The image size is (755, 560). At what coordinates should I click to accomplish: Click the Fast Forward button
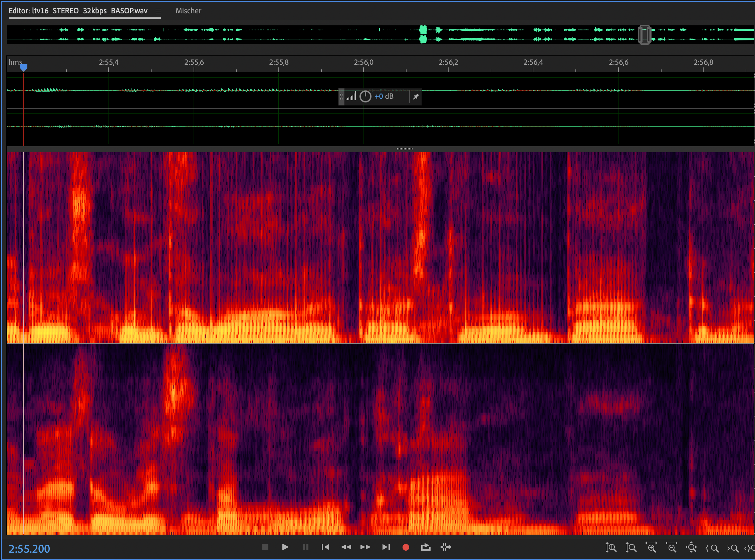[365, 547]
